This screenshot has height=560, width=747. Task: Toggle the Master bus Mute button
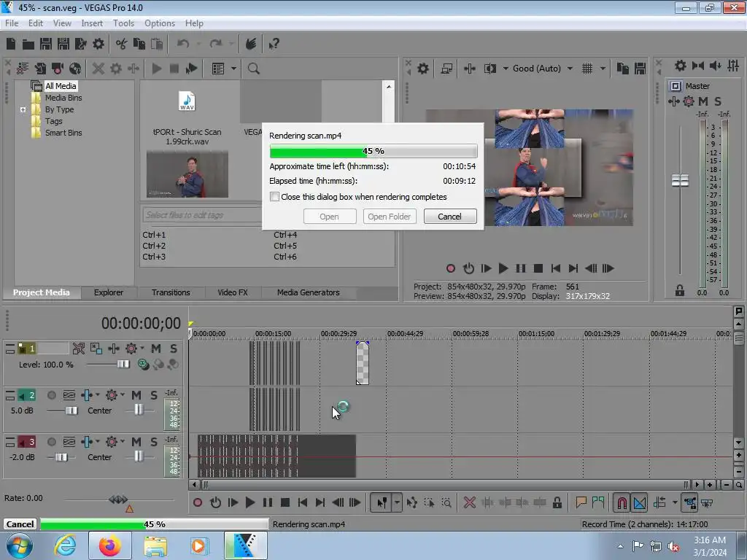point(703,101)
